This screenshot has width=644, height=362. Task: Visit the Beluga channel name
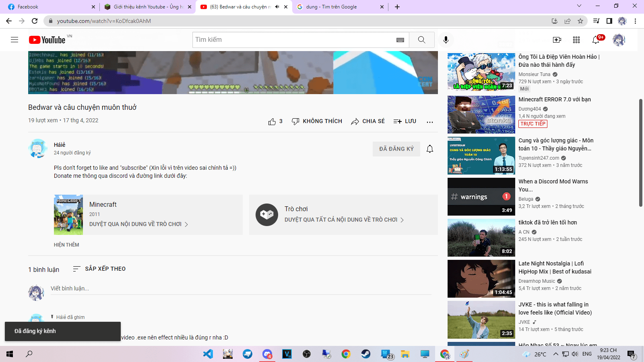(x=526, y=199)
